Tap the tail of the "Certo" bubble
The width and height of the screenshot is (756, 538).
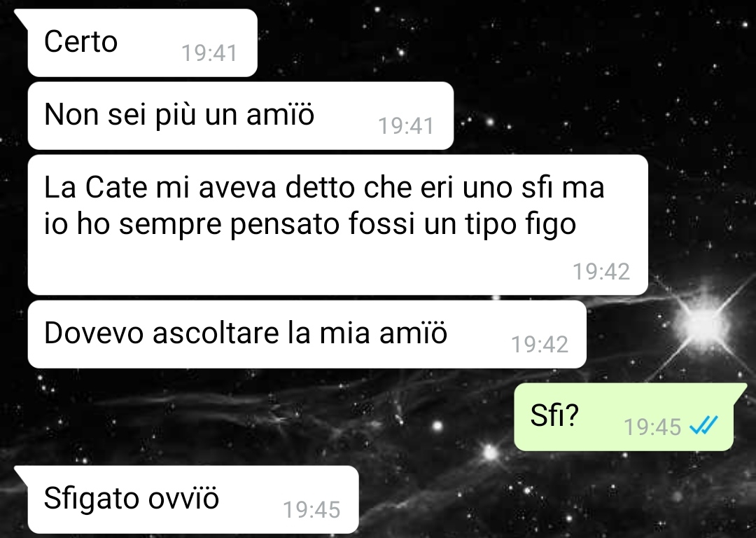coord(23,16)
